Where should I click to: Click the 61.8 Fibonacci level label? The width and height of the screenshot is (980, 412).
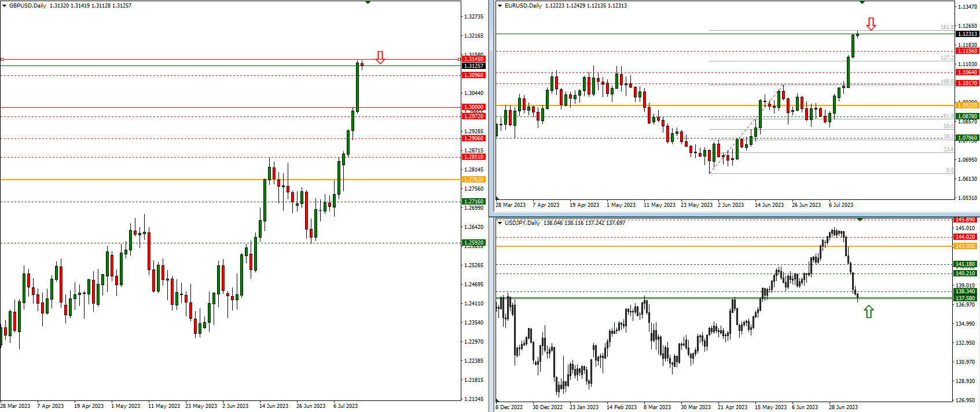pyautogui.click(x=948, y=116)
